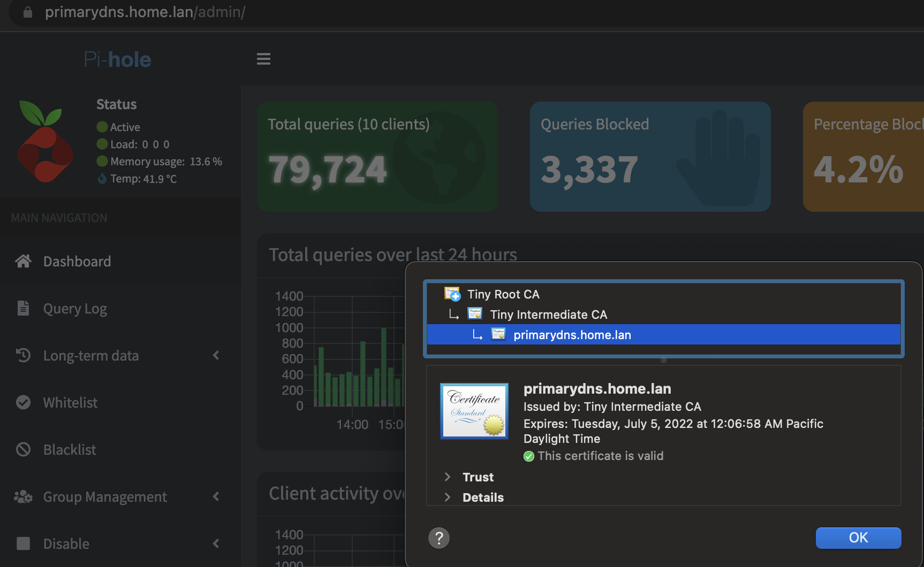Select Tiny Intermediate CA certificate
924x567 pixels.
(x=664, y=315)
